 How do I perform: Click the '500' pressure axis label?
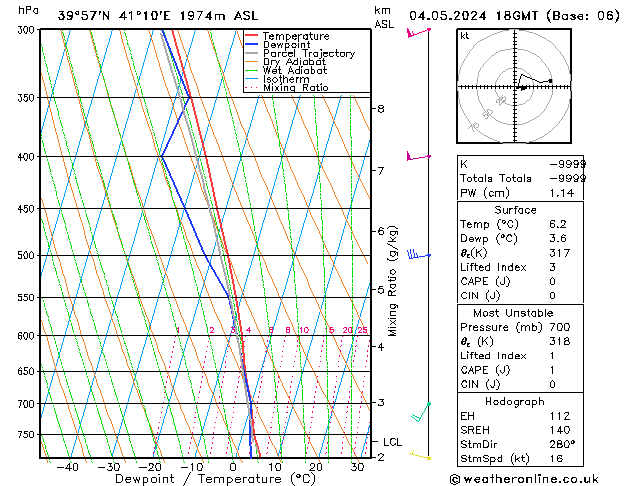[28, 255]
